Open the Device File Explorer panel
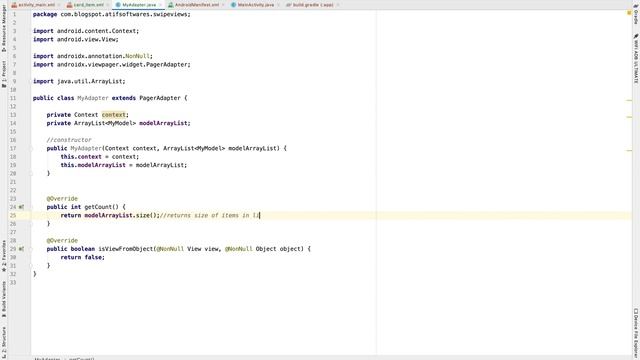The width and height of the screenshot is (640, 360). tap(636, 333)
